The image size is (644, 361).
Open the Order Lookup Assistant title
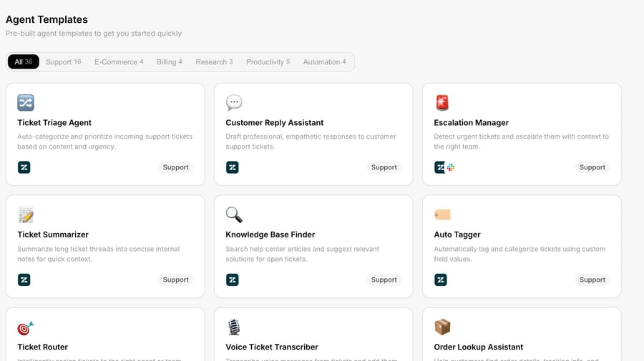479,347
